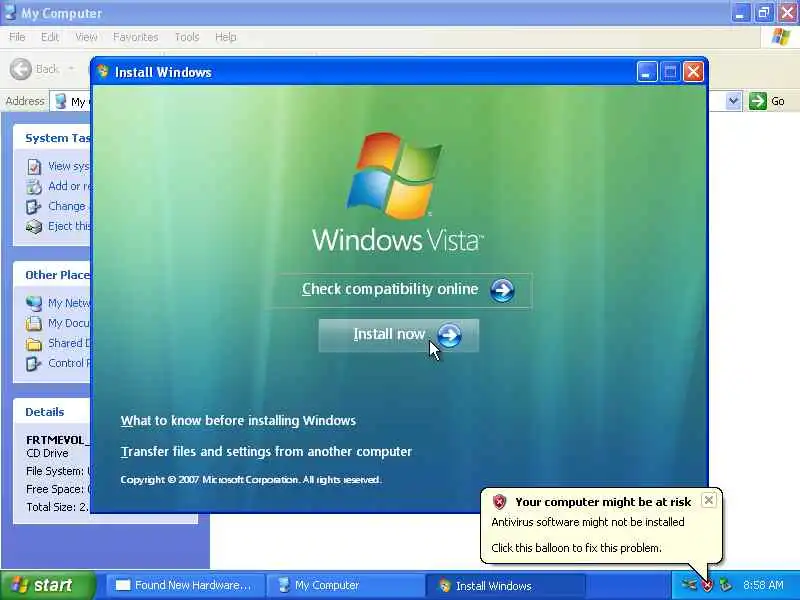Click the Eject this disk icon
Image resolution: width=800 pixels, height=600 pixels.
pyautogui.click(x=34, y=227)
